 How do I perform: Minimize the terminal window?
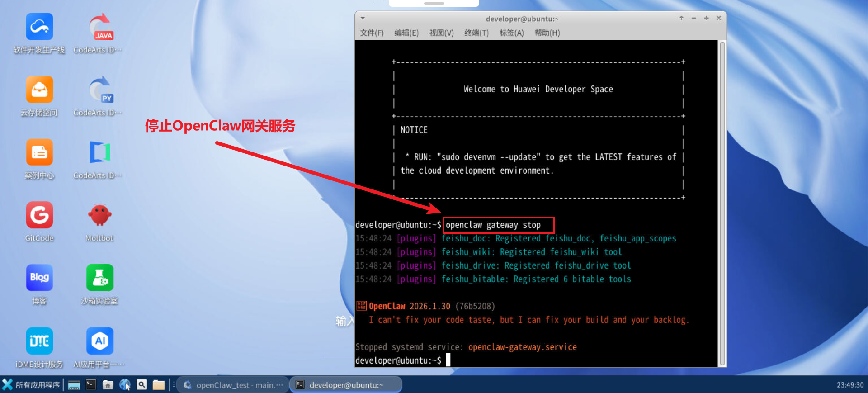pos(694,18)
